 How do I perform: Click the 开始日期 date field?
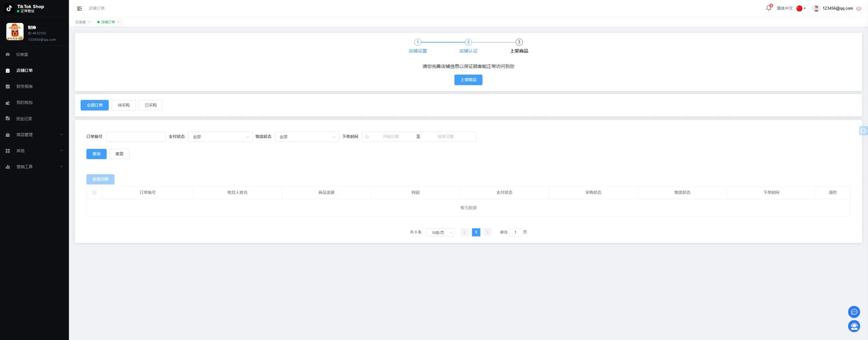[x=391, y=137]
